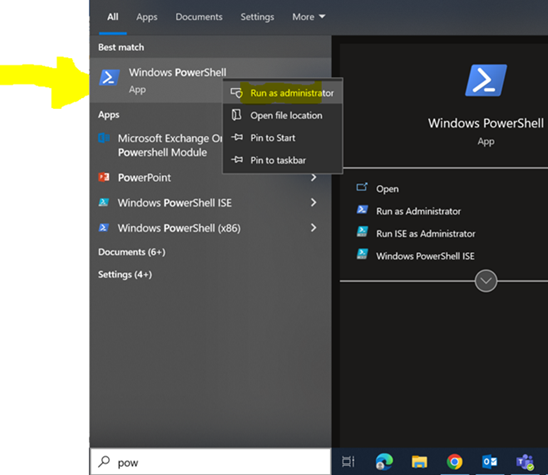Open Microsoft Teams from the taskbar
The image size is (548, 475).
click(525, 462)
